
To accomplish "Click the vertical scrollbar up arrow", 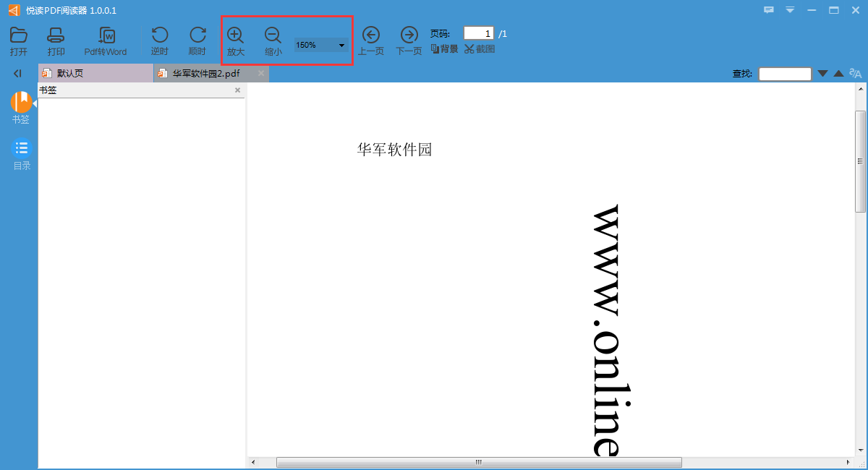I will pos(861,90).
